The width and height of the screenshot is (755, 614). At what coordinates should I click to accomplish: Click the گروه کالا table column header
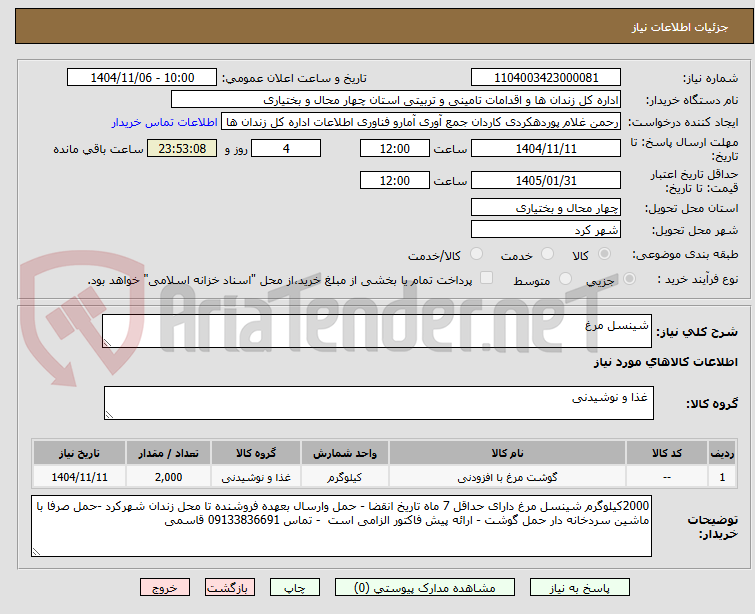click(256, 453)
